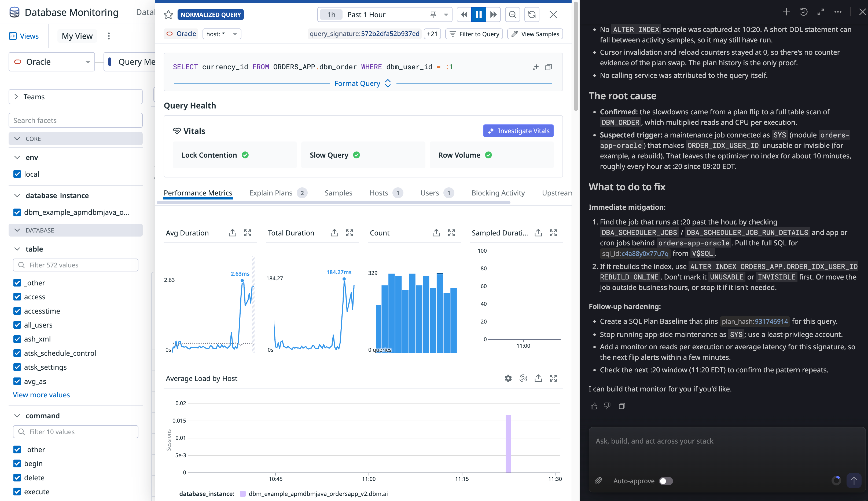Image resolution: width=868 pixels, height=501 pixels.
Task: Uncheck the accesstime table checkbox
Action: pyautogui.click(x=17, y=311)
